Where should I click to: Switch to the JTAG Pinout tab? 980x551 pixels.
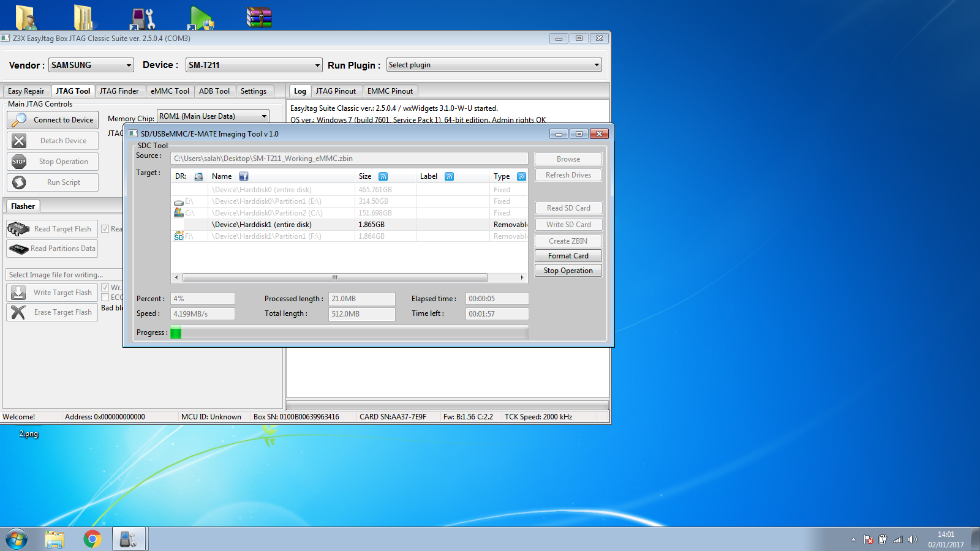(336, 91)
